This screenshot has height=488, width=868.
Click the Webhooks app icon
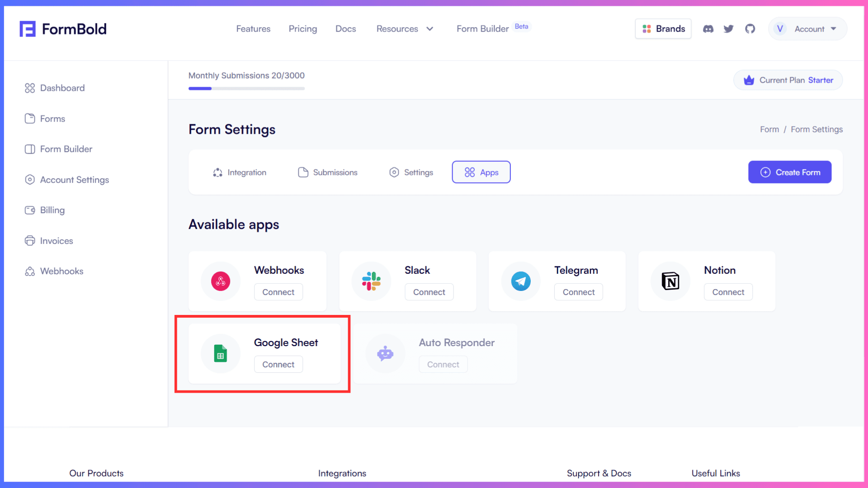click(x=221, y=281)
